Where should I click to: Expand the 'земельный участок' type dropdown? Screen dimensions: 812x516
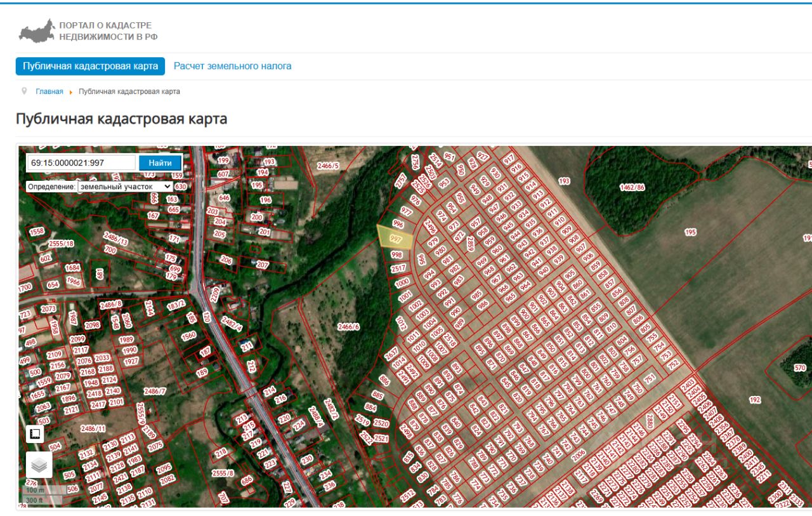pos(124,187)
